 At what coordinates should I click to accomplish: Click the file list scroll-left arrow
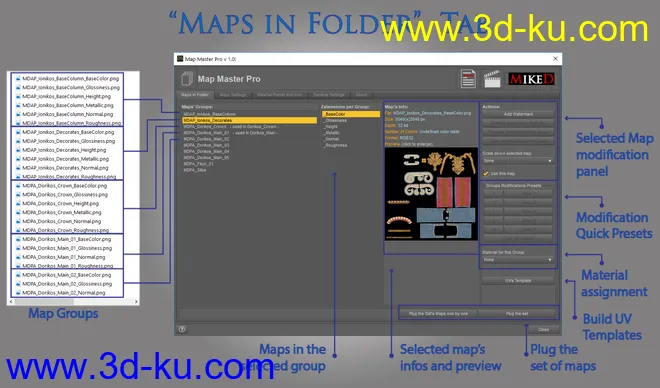[x=11, y=301]
